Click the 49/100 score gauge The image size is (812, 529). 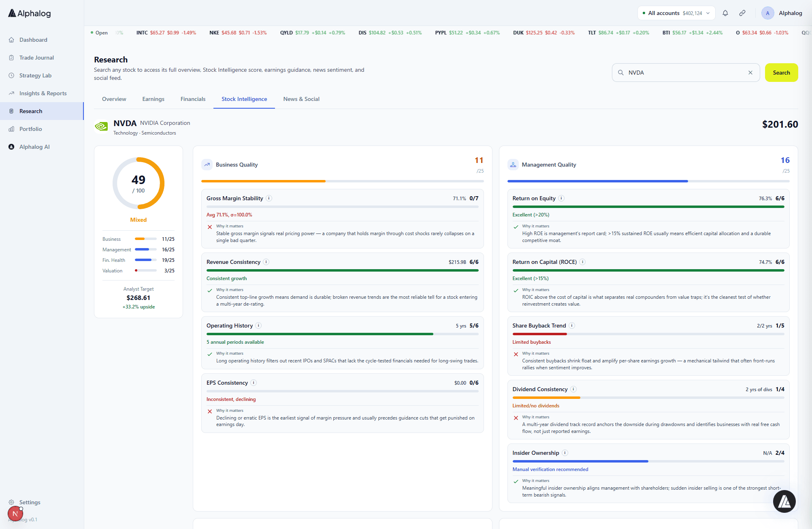(139, 183)
